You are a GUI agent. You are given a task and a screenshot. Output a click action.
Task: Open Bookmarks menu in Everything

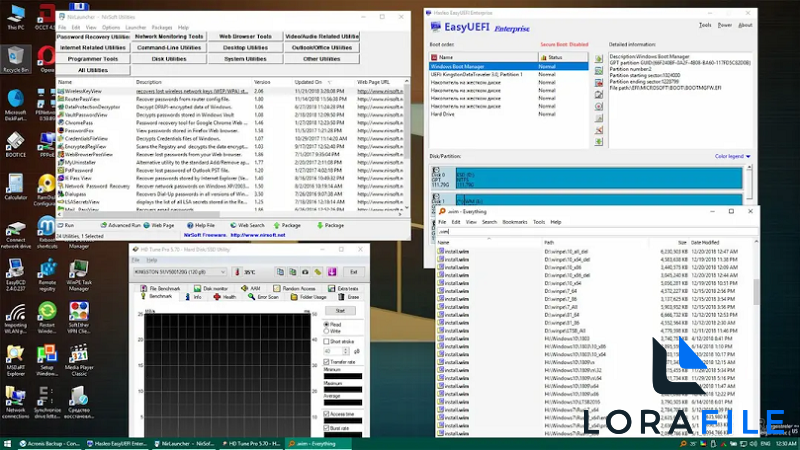click(514, 222)
